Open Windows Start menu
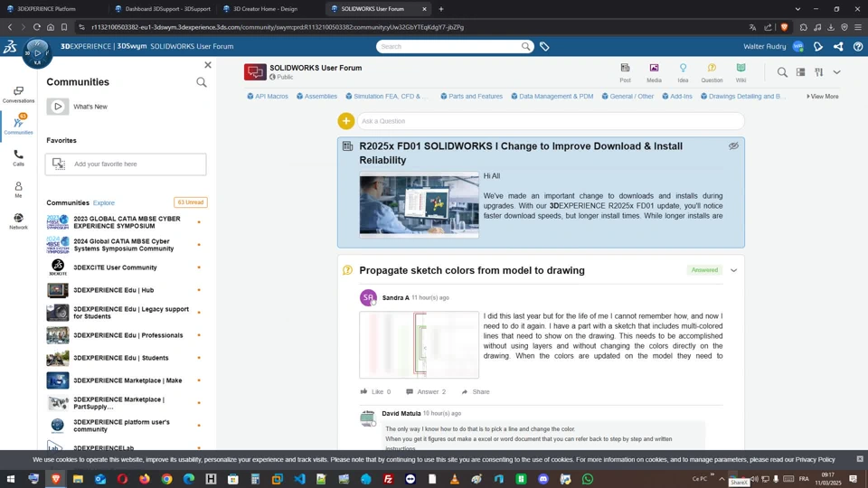 11,479
